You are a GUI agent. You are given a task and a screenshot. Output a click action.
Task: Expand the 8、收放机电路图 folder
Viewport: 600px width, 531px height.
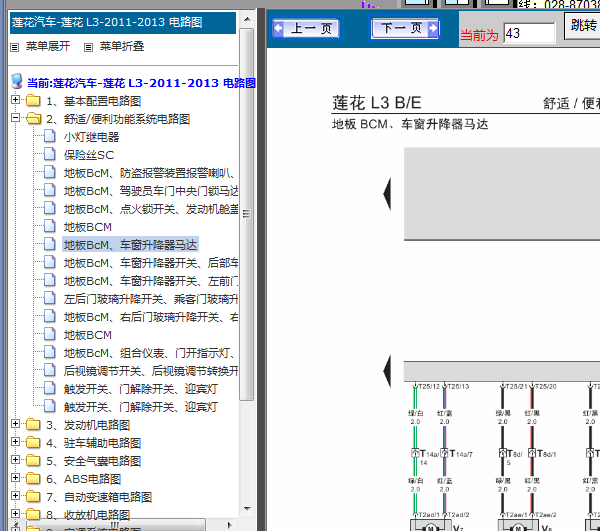pos(15,513)
